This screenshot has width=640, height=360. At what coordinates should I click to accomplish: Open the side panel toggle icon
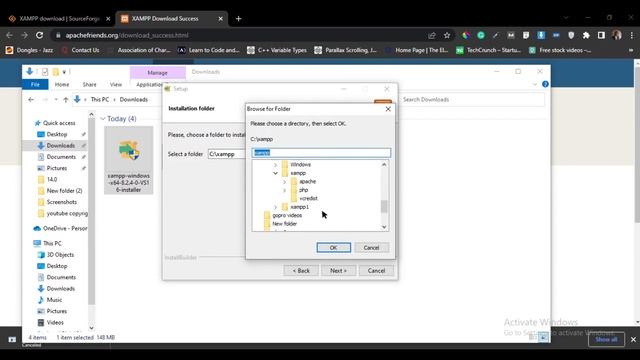(x=601, y=36)
